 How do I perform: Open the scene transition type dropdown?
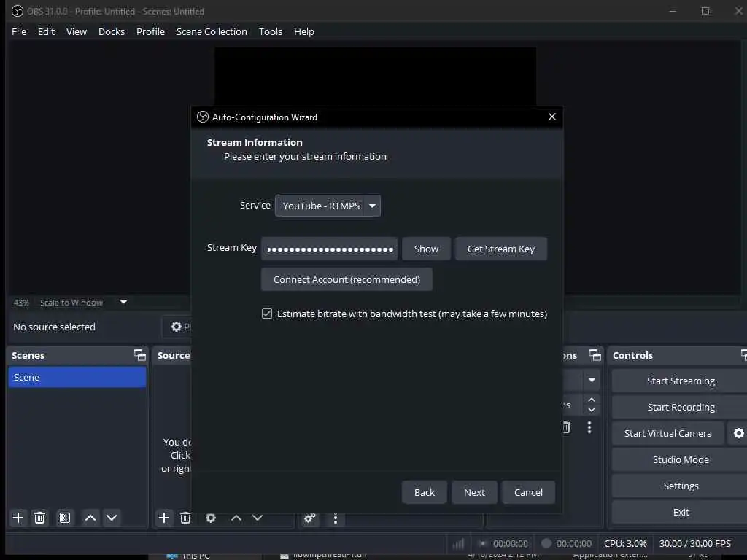coord(592,380)
